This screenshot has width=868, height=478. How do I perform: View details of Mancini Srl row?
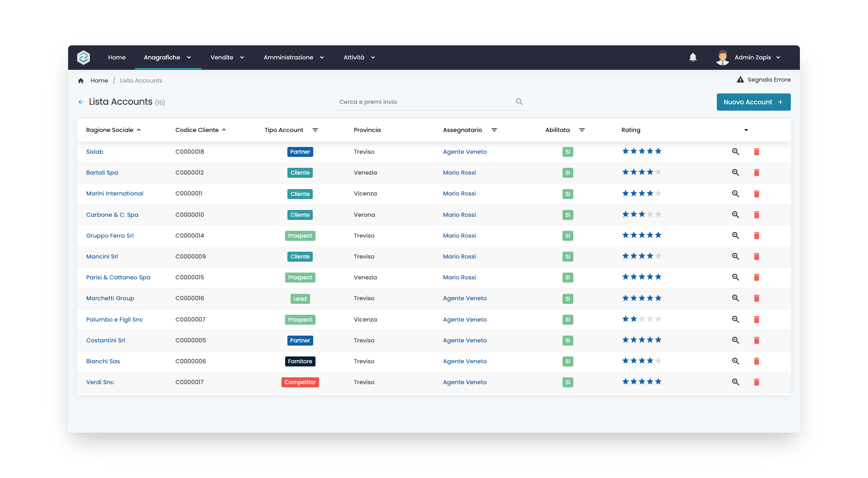pyautogui.click(x=735, y=257)
